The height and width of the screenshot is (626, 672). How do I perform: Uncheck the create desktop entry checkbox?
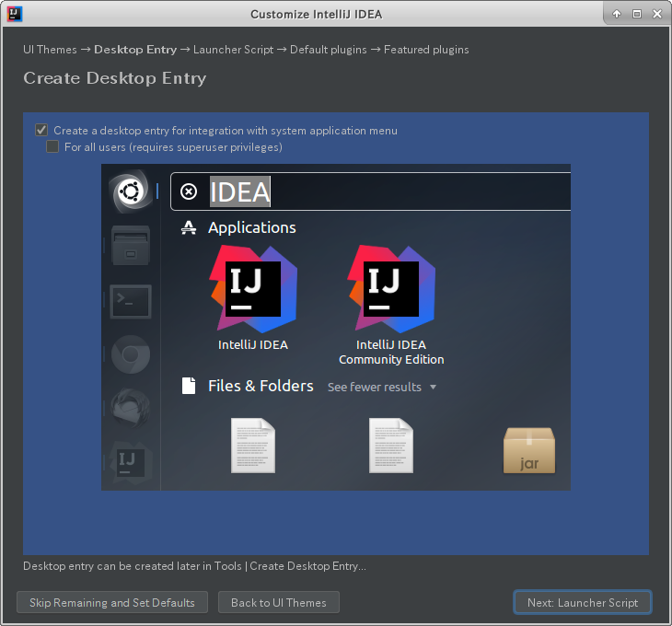click(x=41, y=130)
